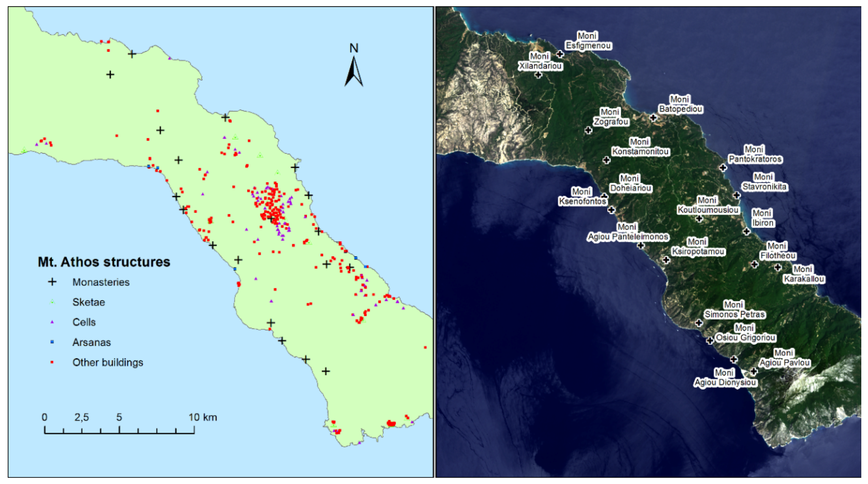
Task: Click the north arrow compass symbol
Action: click(x=354, y=70)
